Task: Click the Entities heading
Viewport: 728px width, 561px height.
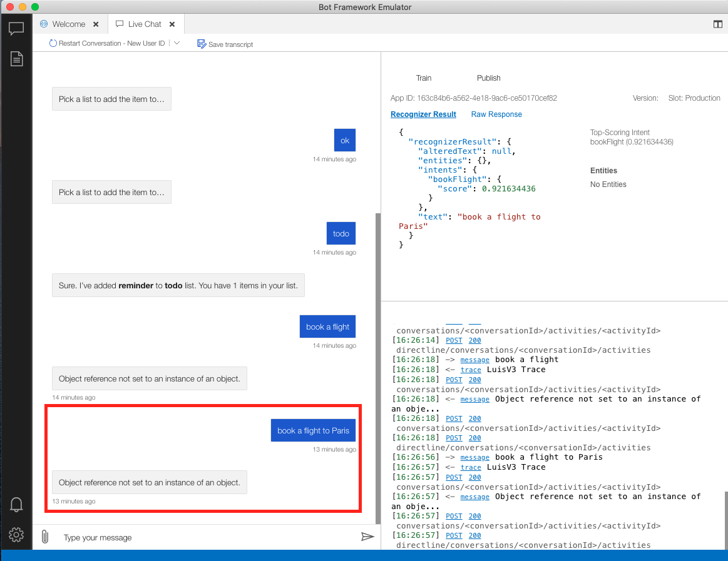Action: click(x=603, y=171)
